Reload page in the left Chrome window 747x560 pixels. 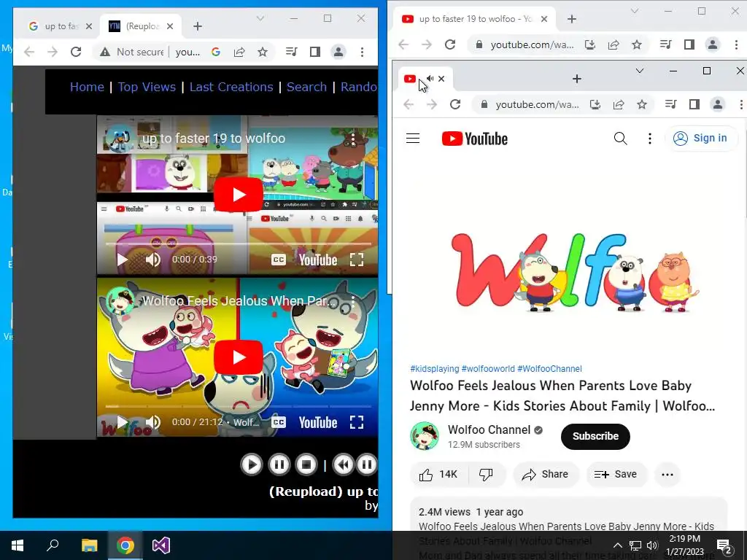76,52
